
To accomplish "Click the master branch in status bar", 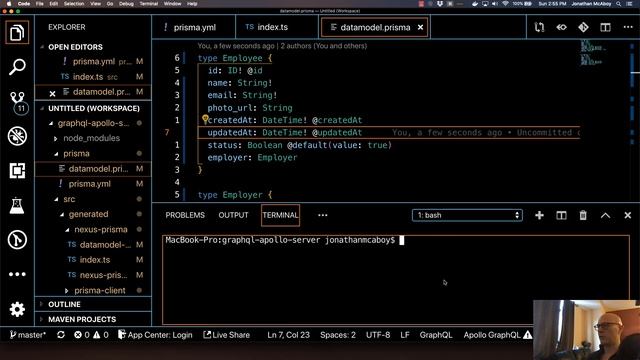I will tap(27, 335).
